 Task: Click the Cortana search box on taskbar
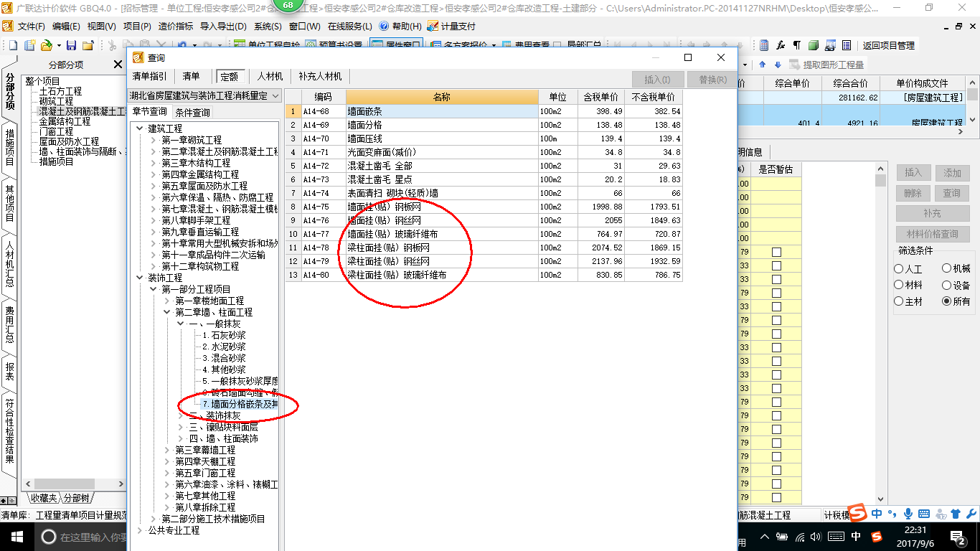click(x=82, y=537)
